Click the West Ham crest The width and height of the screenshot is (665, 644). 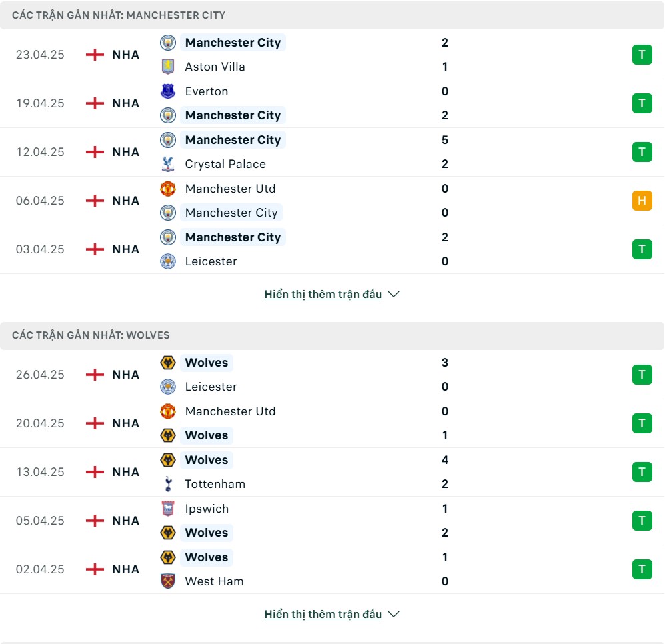click(x=168, y=581)
